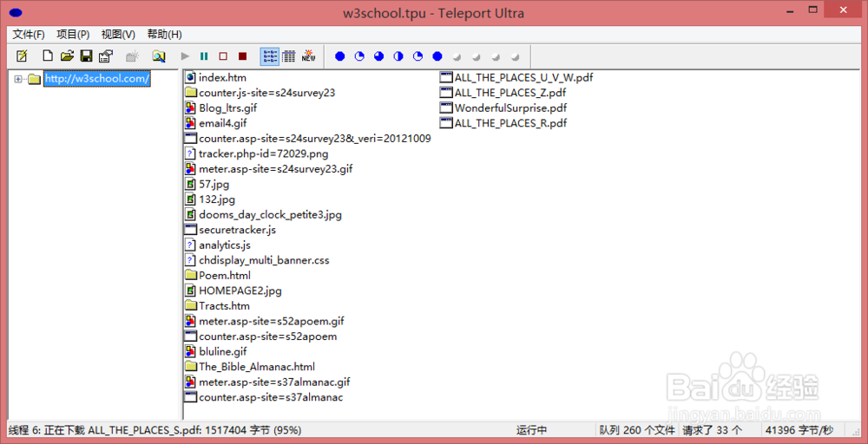The width and height of the screenshot is (868, 444).
Task: Select counter.asp-site=s37almanac entry
Action: click(x=271, y=397)
